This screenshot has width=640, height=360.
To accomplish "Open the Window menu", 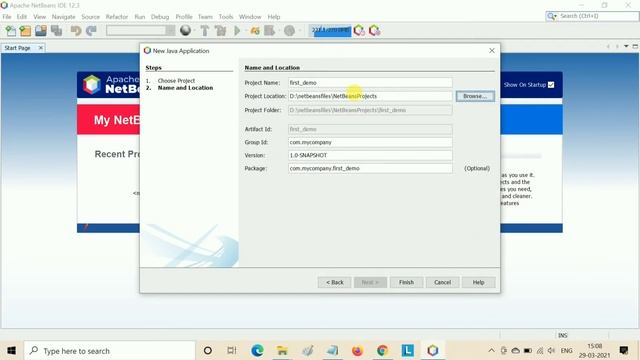I will click(250, 17).
